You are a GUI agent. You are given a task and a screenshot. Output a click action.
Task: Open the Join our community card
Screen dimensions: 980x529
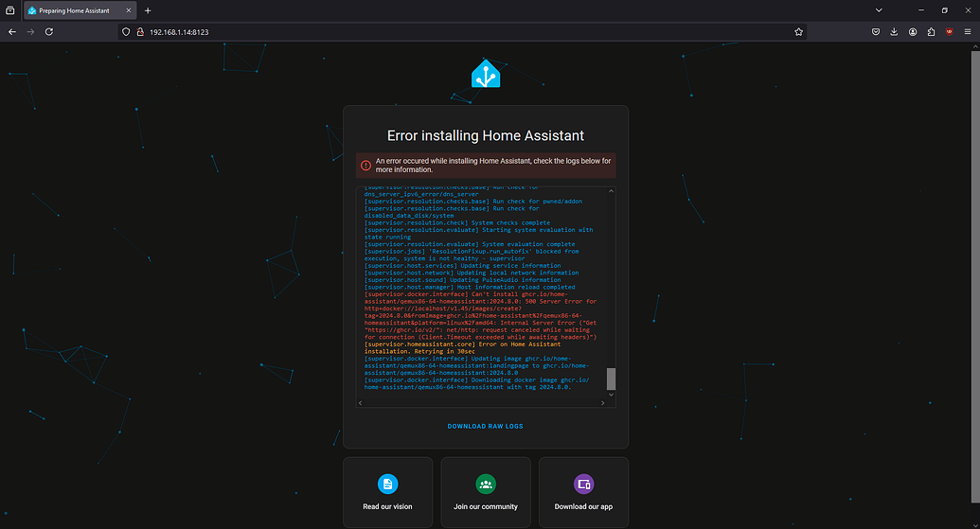click(x=486, y=492)
